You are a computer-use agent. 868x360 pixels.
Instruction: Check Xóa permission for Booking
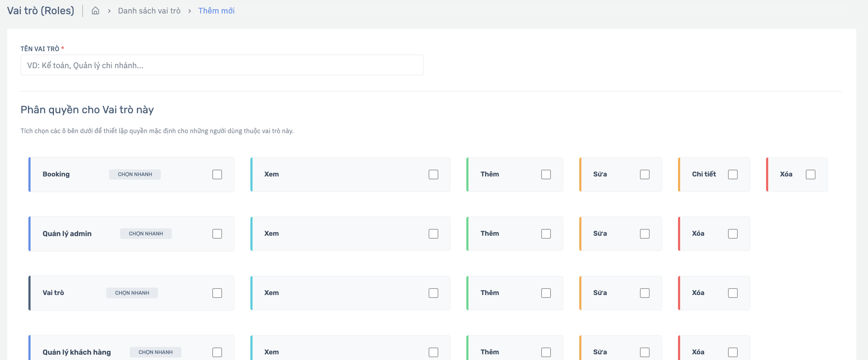pyautogui.click(x=810, y=174)
